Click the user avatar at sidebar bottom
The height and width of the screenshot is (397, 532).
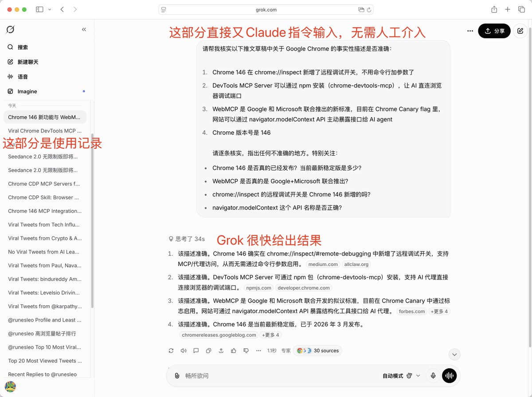coord(10,387)
